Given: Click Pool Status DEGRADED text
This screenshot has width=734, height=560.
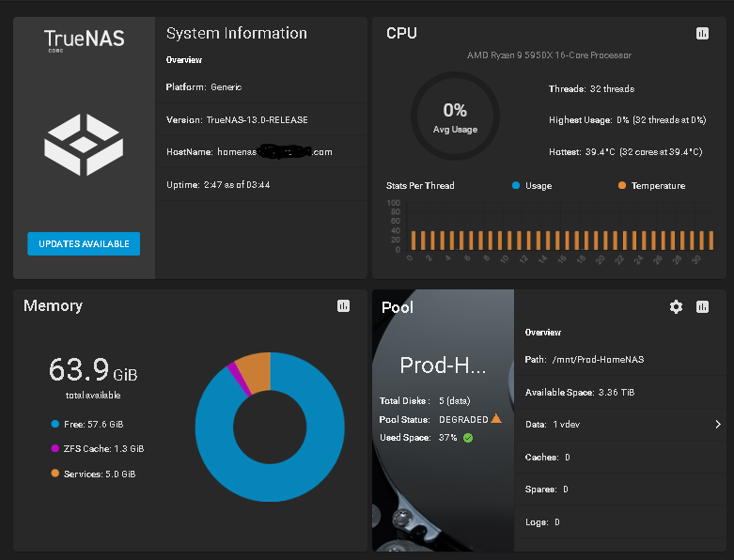Looking at the screenshot, I should click(x=433, y=420).
